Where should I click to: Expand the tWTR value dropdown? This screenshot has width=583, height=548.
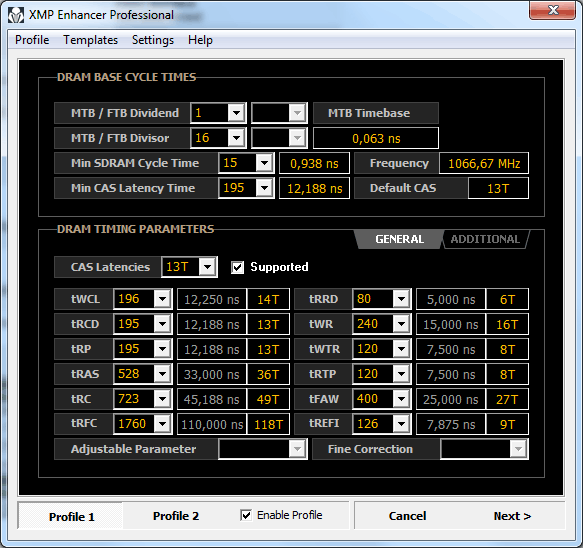[401, 349]
